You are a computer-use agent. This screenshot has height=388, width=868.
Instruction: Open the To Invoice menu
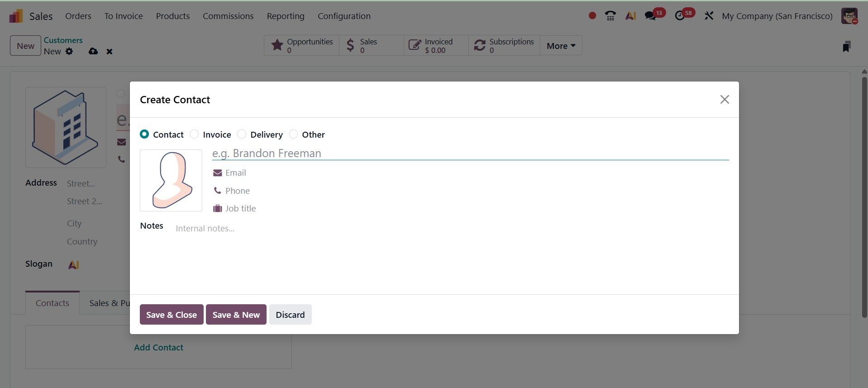(124, 16)
